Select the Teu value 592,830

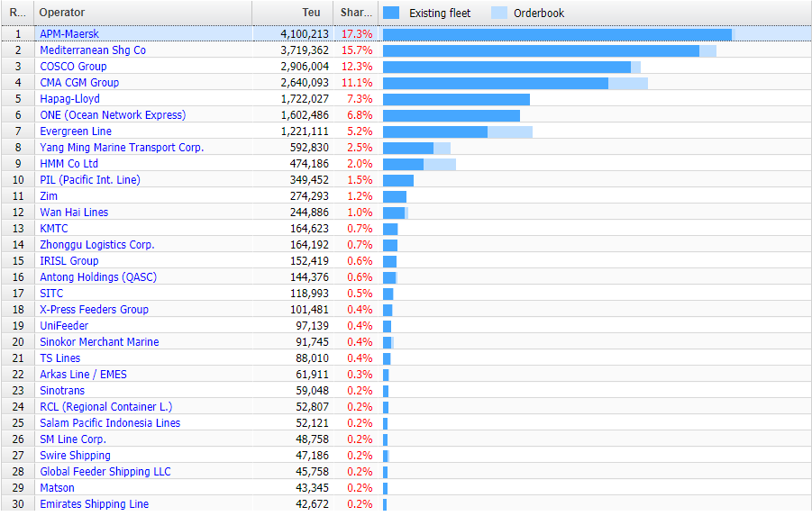[x=309, y=148]
